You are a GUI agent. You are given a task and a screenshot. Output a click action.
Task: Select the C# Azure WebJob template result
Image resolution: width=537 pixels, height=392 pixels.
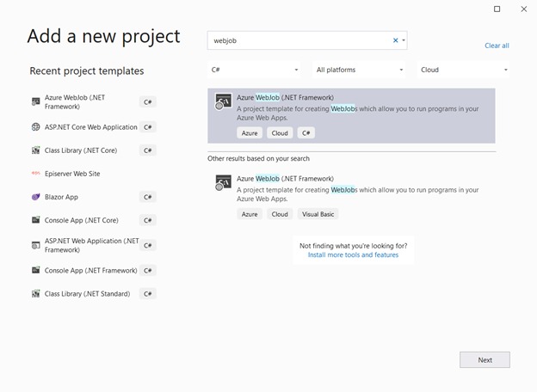tap(351, 115)
